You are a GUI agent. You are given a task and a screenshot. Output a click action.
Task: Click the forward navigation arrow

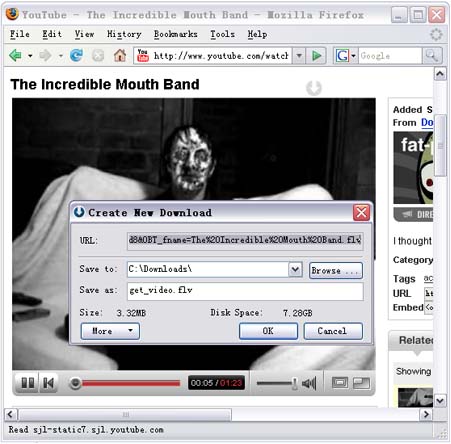point(45,55)
